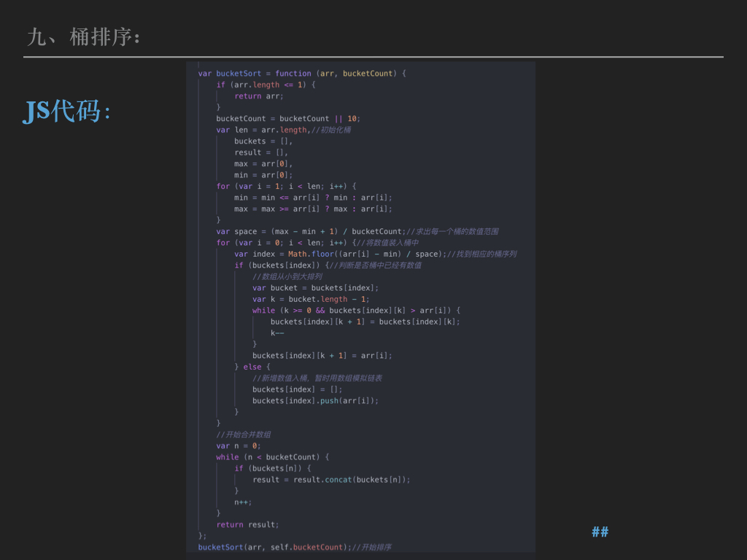This screenshot has height=560, width=747.
Task: Click the else keyword in code
Action: click(252, 367)
